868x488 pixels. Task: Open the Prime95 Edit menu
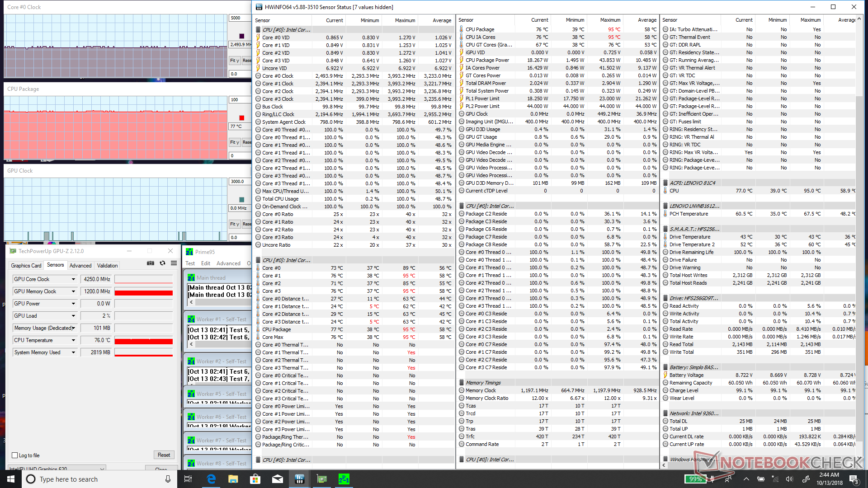pos(206,263)
